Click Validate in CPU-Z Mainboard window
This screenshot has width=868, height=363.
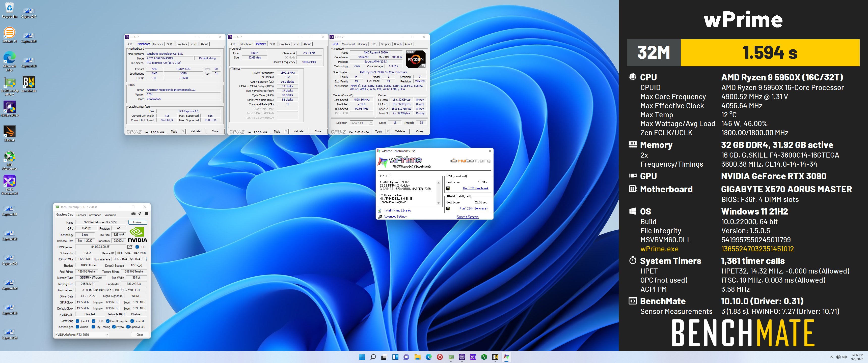click(196, 131)
